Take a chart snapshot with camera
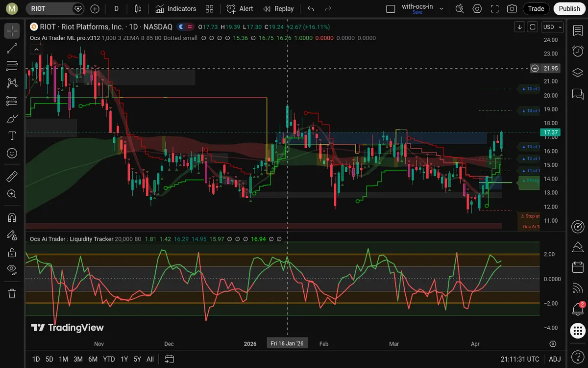This screenshot has width=588, height=368. (512, 8)
